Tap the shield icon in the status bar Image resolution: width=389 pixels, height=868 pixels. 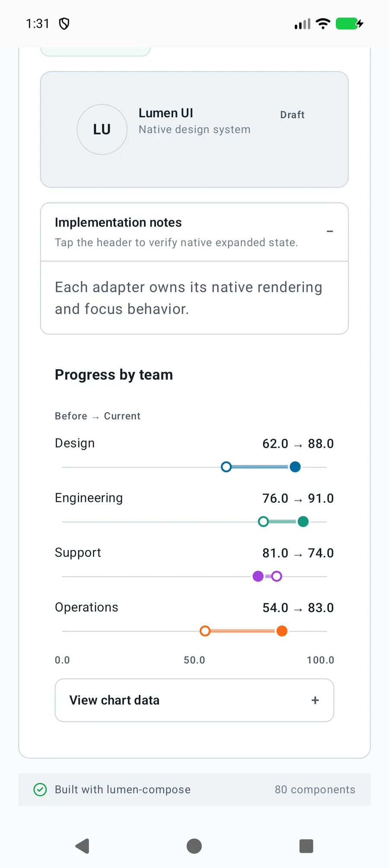(64, 23)
